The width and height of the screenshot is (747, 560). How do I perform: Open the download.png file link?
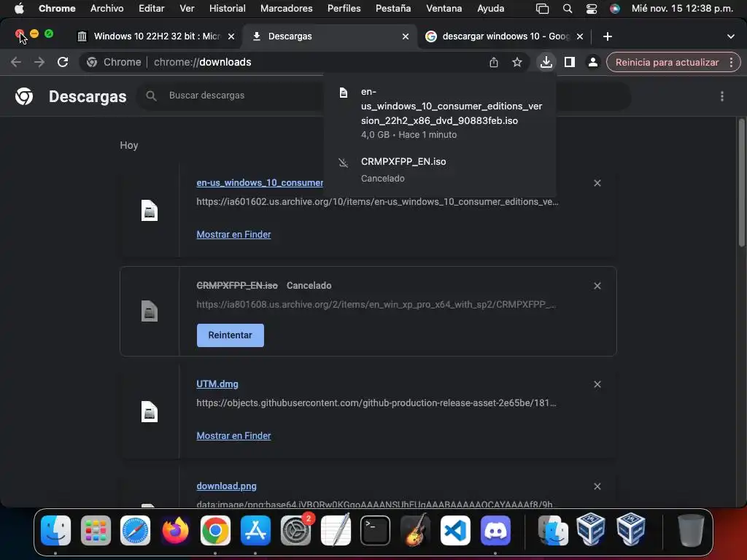(226, 486)
